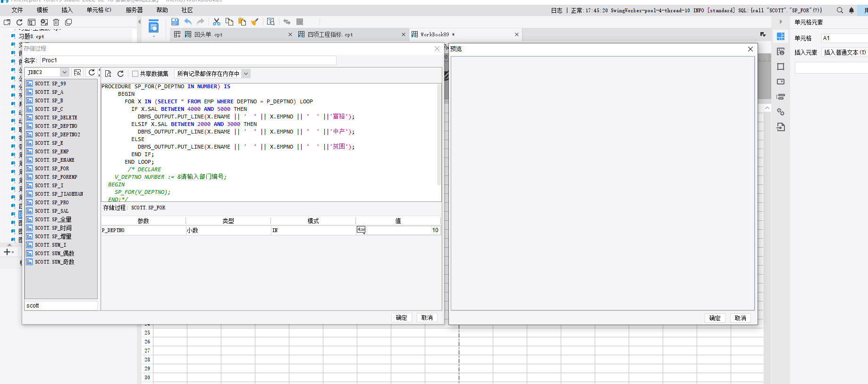The width and height of the screenshot is (868, 384).
Task: Click the 类型 column header
Action: point(228,221)
